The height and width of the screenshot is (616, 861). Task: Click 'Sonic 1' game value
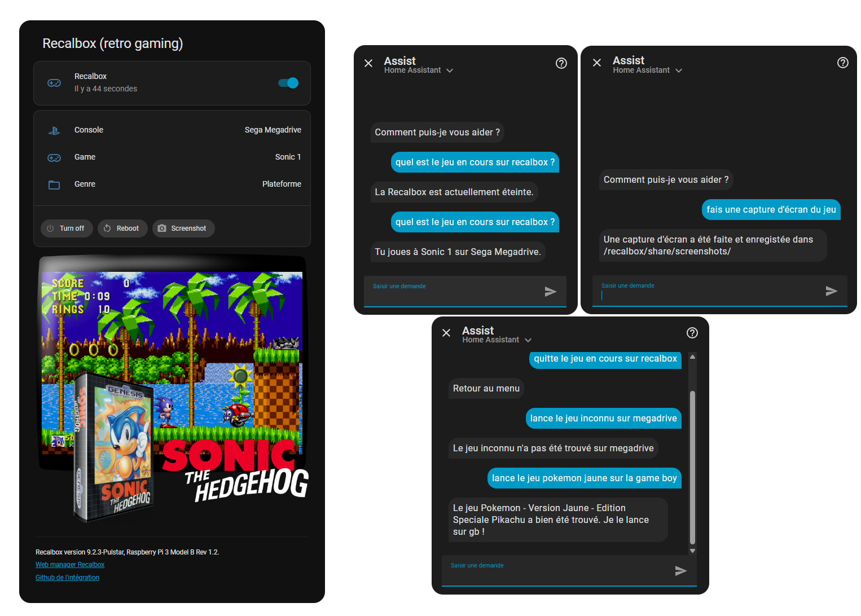[288, 157]
